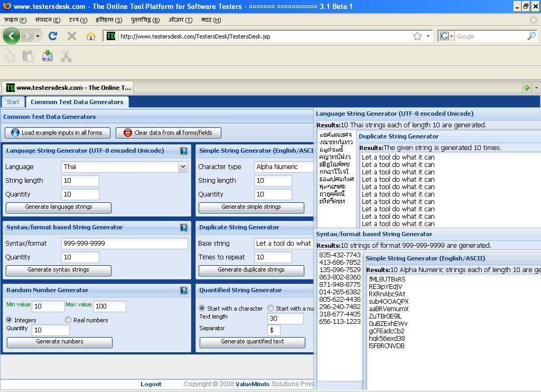
Task: Click Generate numbers button
Action: (60, 342)
